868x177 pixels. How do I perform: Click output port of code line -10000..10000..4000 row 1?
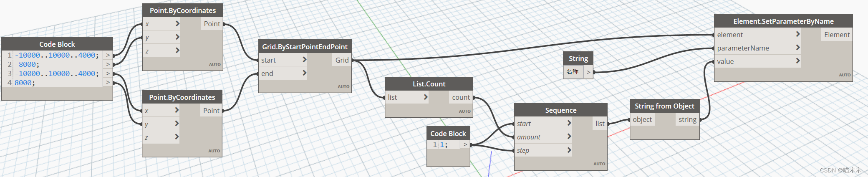[108, 55]
